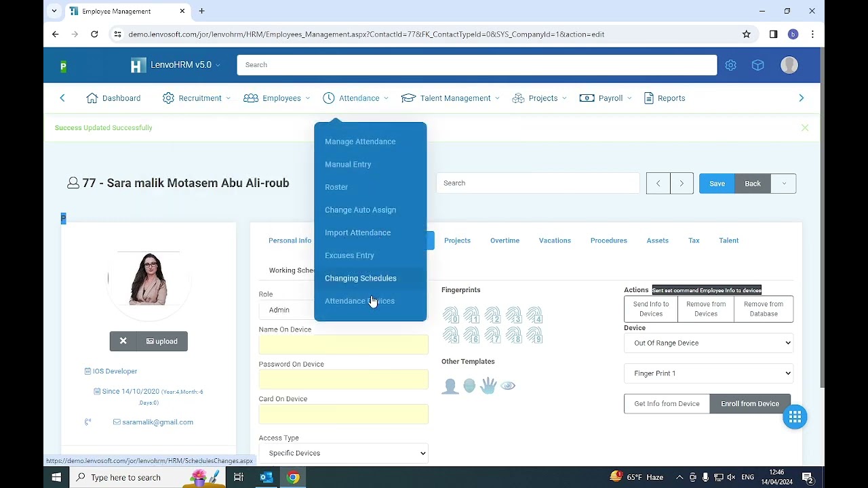Screen dimensions: 868x488
Task: Click Send Info to Devices
Action: point(651,309)
